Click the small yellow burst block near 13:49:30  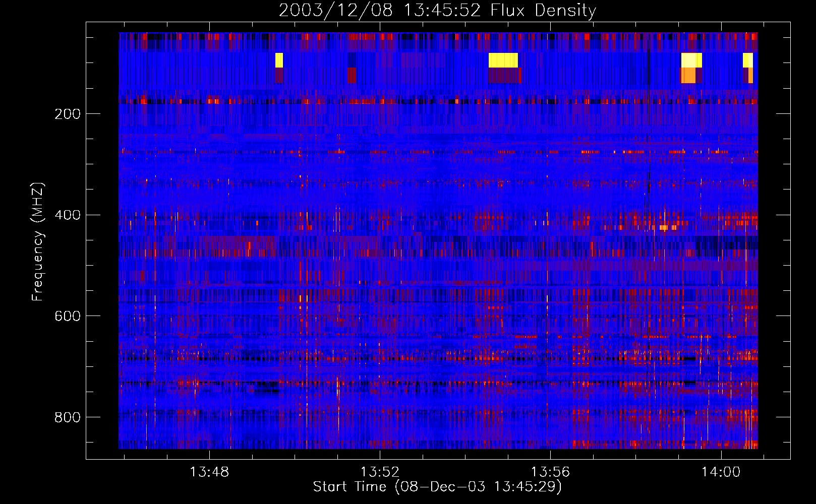[279, 60]
